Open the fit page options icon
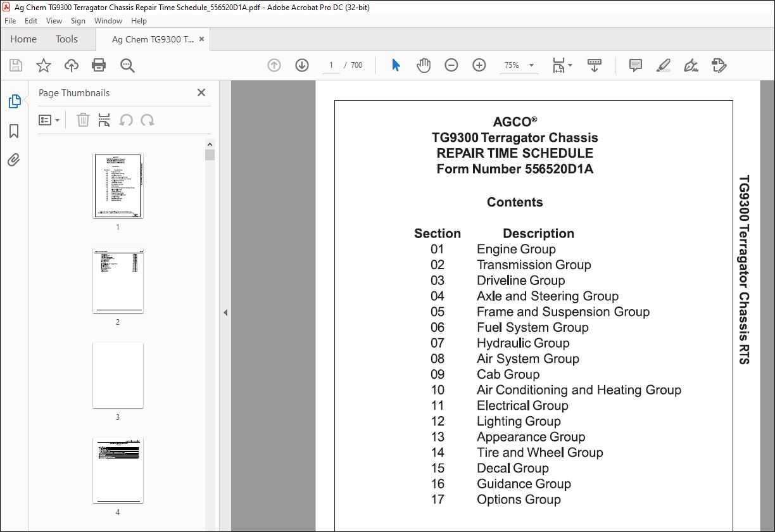This screenshot has width=775, height=532. coord(562,65)
